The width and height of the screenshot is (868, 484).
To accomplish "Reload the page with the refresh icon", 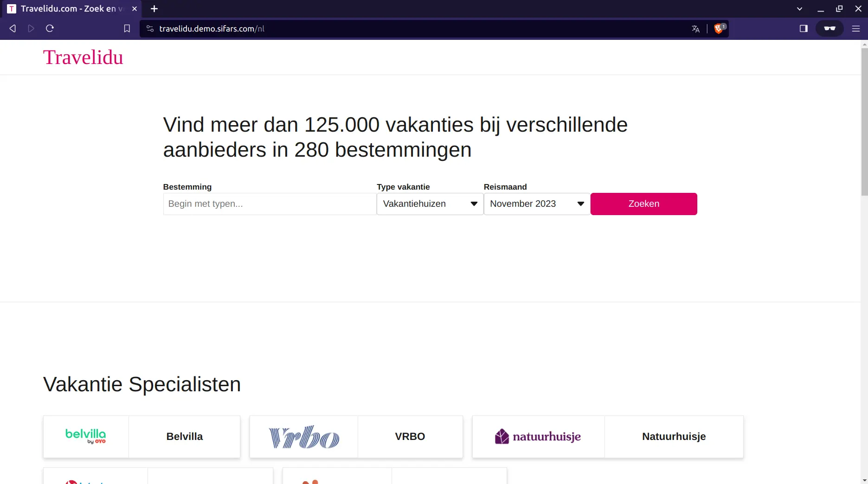I will point(50,28).
